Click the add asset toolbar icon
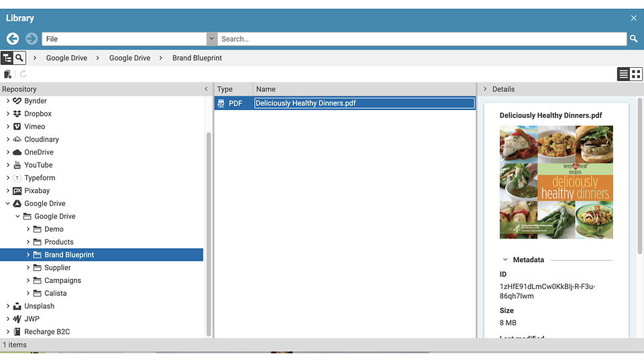 7,74
